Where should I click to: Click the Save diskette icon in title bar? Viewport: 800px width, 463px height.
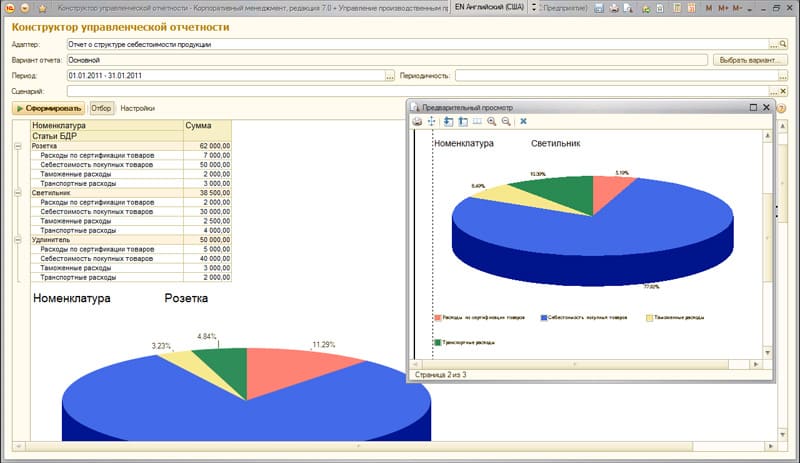(600, 8)
